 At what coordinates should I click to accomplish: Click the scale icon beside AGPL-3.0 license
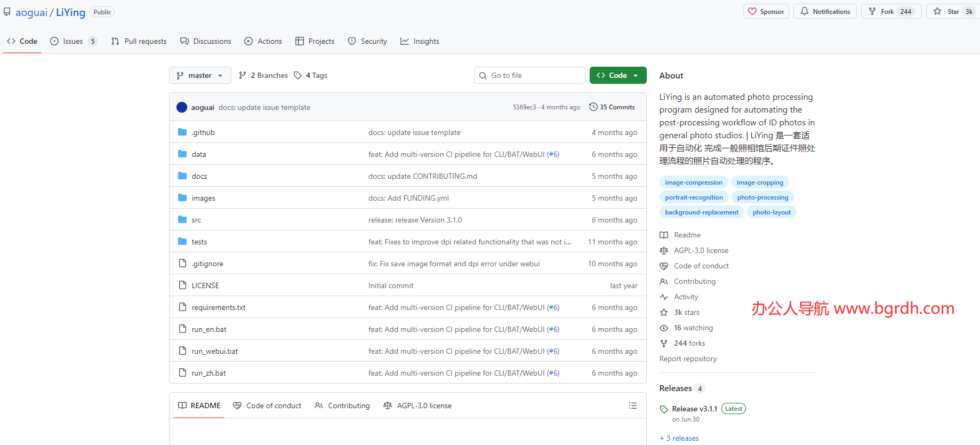[664, 250]
